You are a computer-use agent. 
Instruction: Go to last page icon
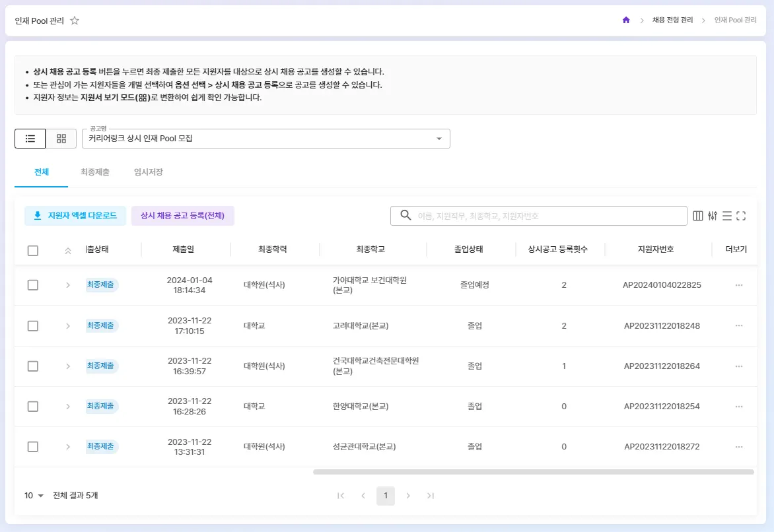click(x=431, y=496)
